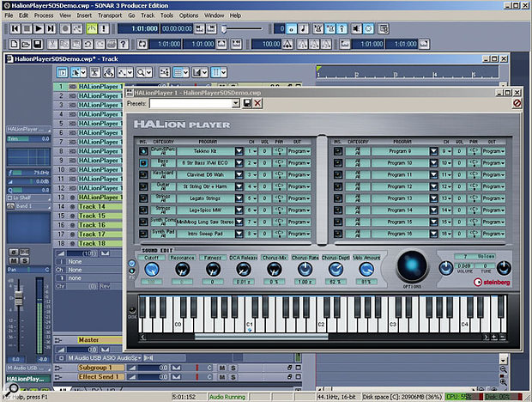This screenshot has width=532, height=402.
Task: Toggle the metronome icon next to tempo 100.00
Action: click(287, 44)
